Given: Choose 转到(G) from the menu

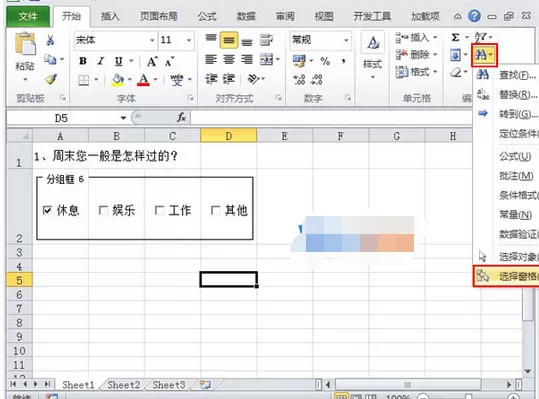Looking at the screenshot, I should click(x=507, y=113).
